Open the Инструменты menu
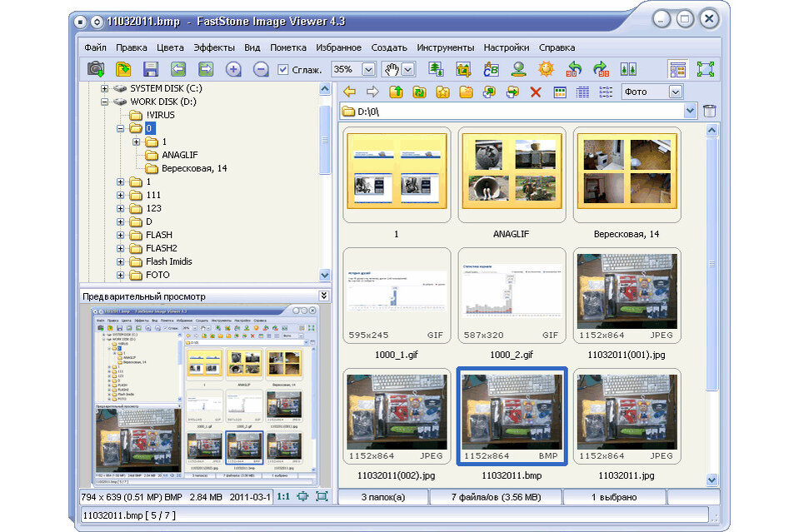The width and height of the screenshot is (799, 532). click(x=446, y=47)
